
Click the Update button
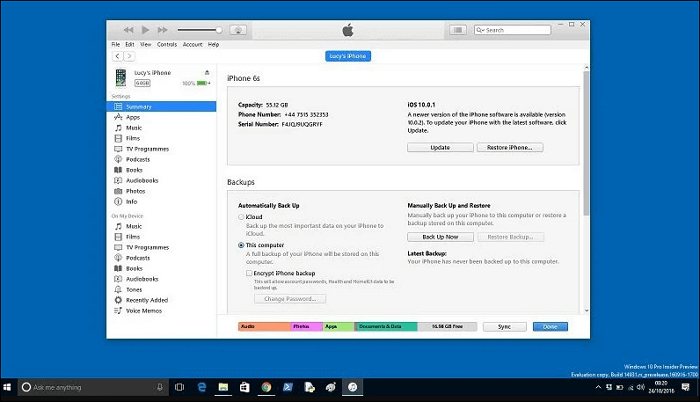click(x=439, y=147)
